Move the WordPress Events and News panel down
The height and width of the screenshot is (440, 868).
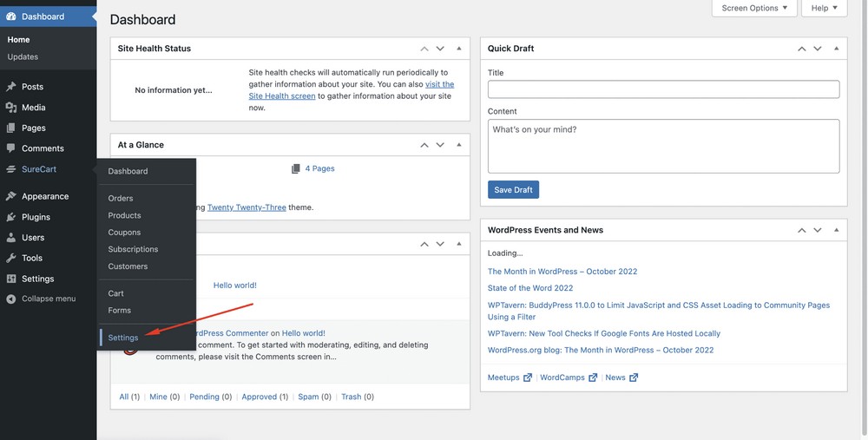click(x=817, y=230)
